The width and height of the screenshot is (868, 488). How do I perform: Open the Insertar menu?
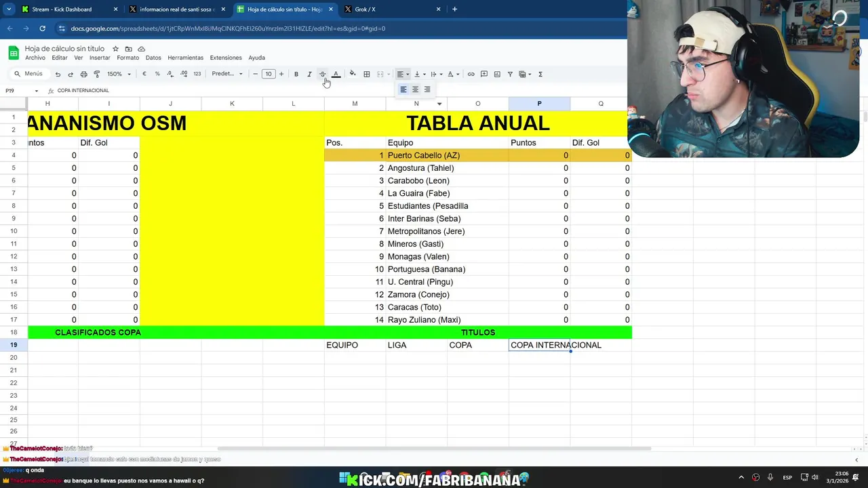(x=100, y=58)
